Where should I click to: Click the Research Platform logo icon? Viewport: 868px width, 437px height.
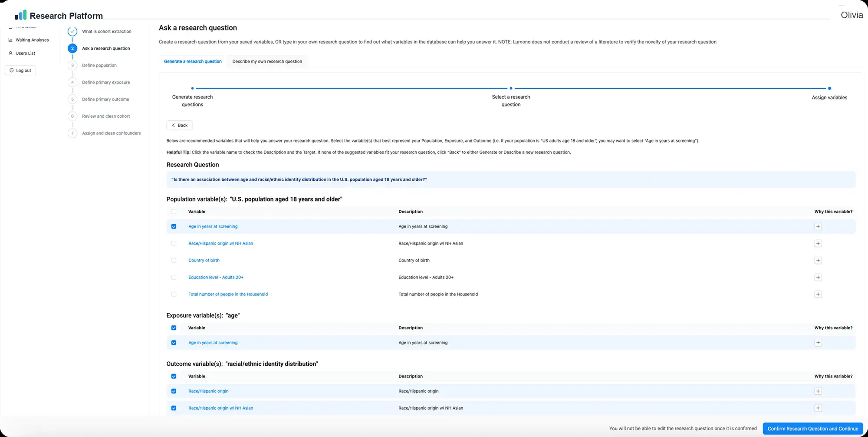pos(20,15)
